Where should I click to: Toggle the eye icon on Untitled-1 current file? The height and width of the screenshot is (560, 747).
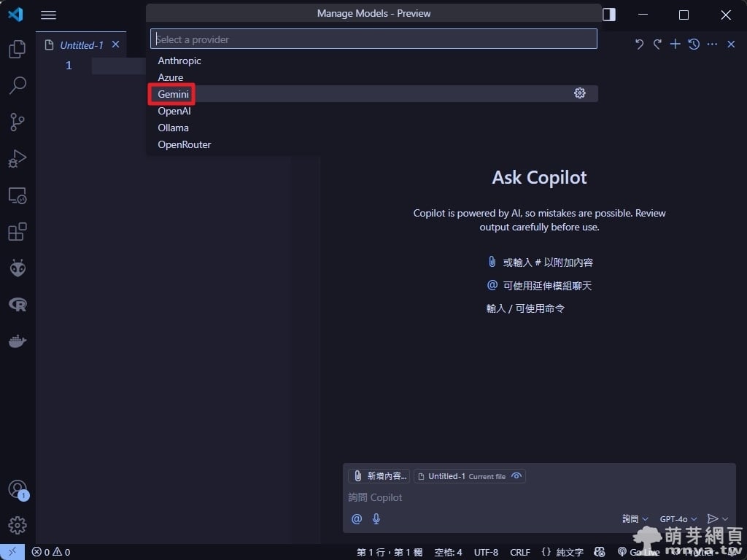click(516, 476)
